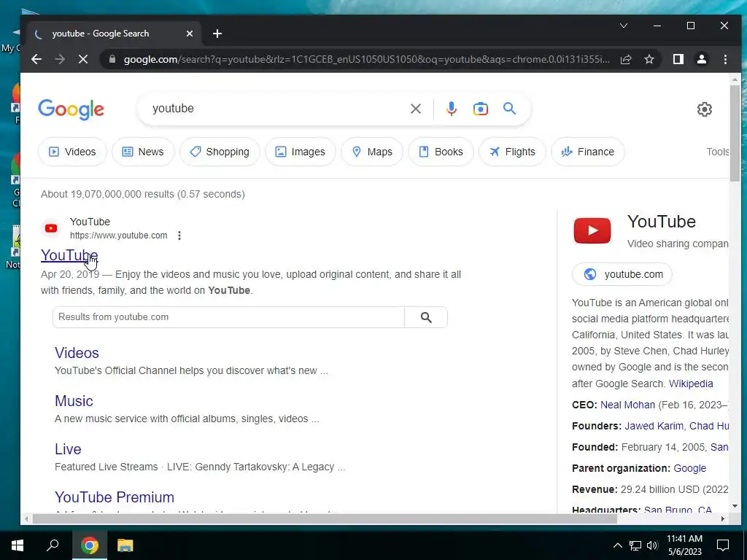Open the network tray icon

[635, 545]
